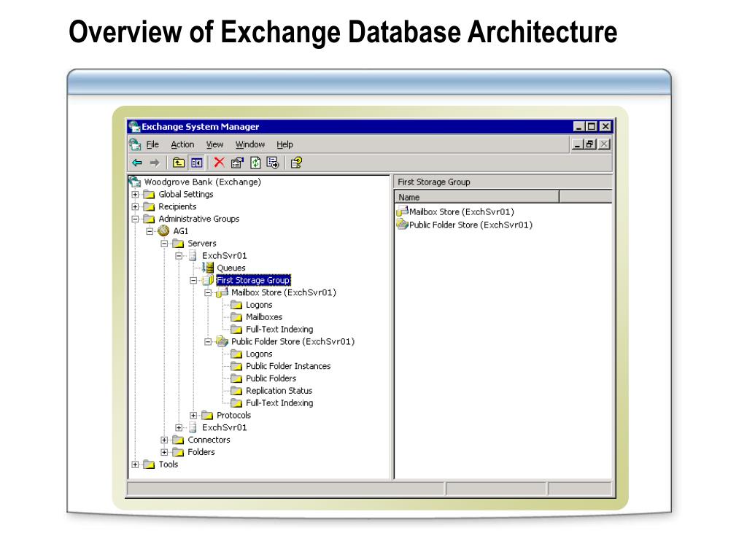Open Properties from the toolbar icon
Screen dimensions: 747x560
(x=237, y=163)
